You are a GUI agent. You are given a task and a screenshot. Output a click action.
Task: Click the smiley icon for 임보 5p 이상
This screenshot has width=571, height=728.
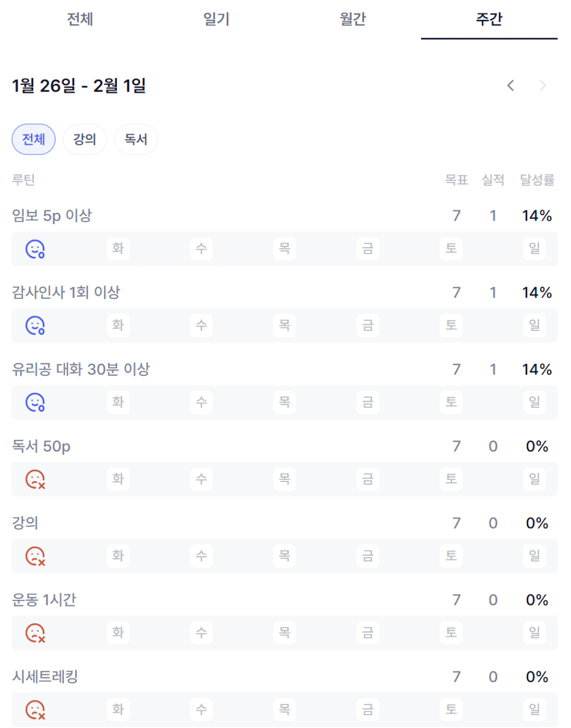tap(35, 249)
